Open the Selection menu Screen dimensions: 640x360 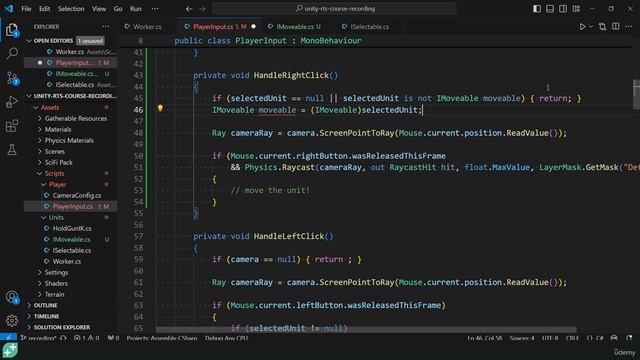pos(71,9)
